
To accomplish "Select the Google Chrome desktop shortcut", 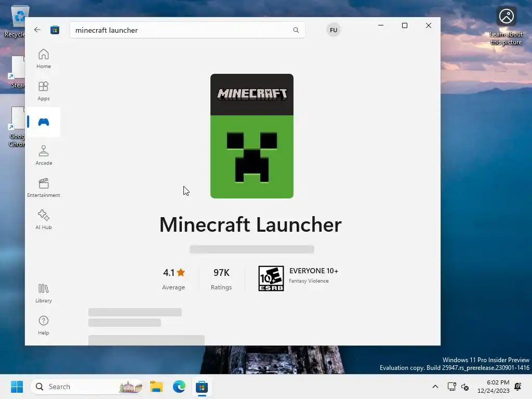I will pos(16,127).
